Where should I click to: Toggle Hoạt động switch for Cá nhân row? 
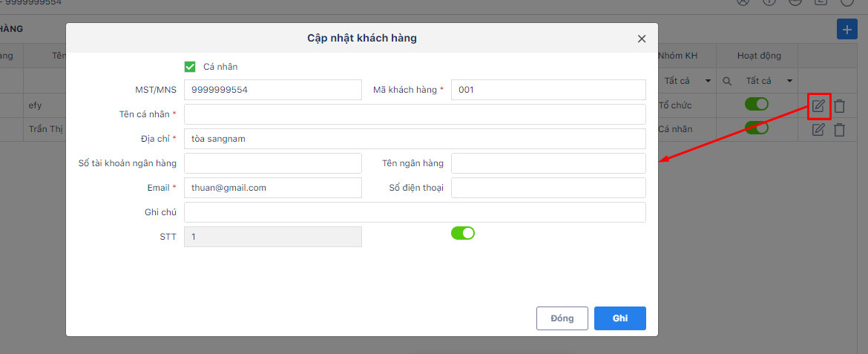756,128
